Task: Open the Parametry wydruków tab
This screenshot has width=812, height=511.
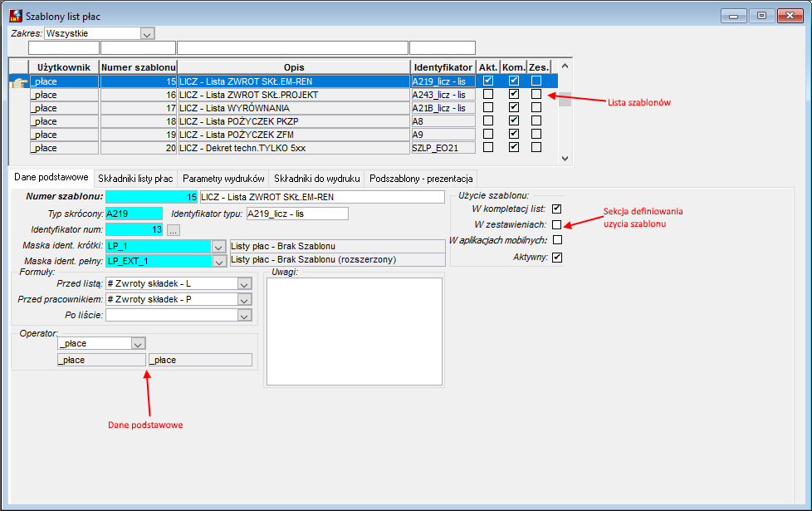Action: (x=223, y=179)
